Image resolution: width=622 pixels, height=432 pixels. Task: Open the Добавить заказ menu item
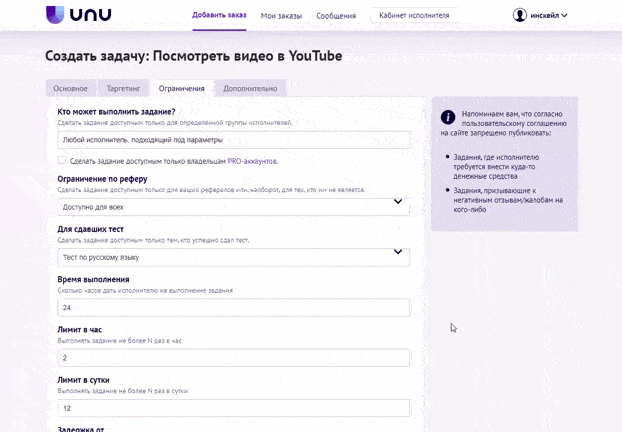pos(219,15)
